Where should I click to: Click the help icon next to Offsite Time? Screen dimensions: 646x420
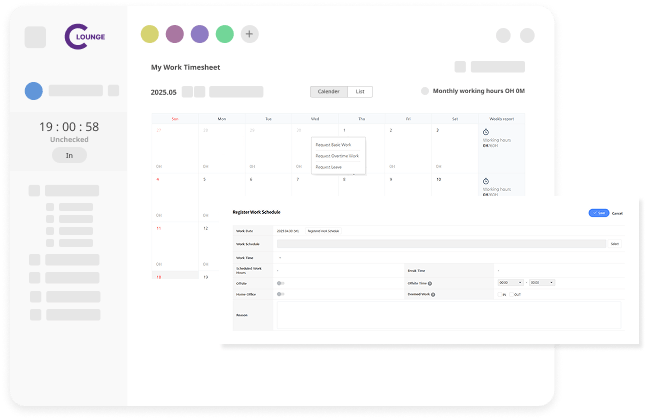[430, 284]
